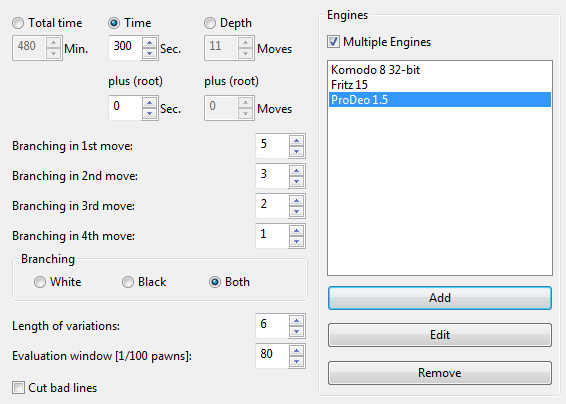
Task: Increase Length of variations value
Action: pos(296,321)
